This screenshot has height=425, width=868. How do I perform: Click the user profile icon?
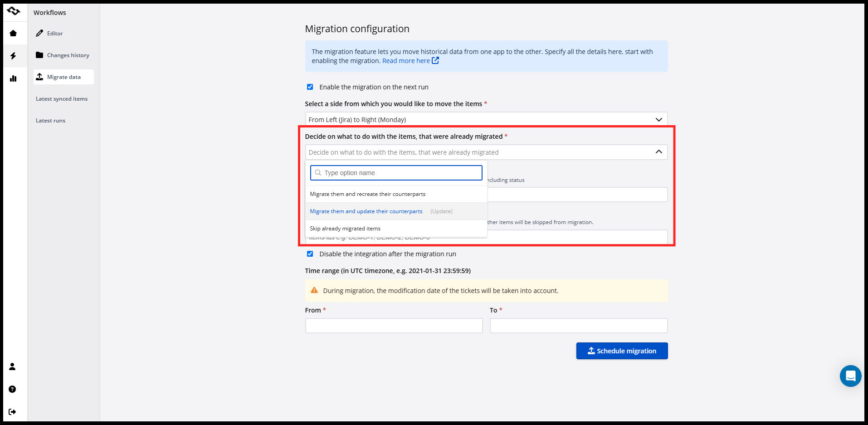(12, 366)
